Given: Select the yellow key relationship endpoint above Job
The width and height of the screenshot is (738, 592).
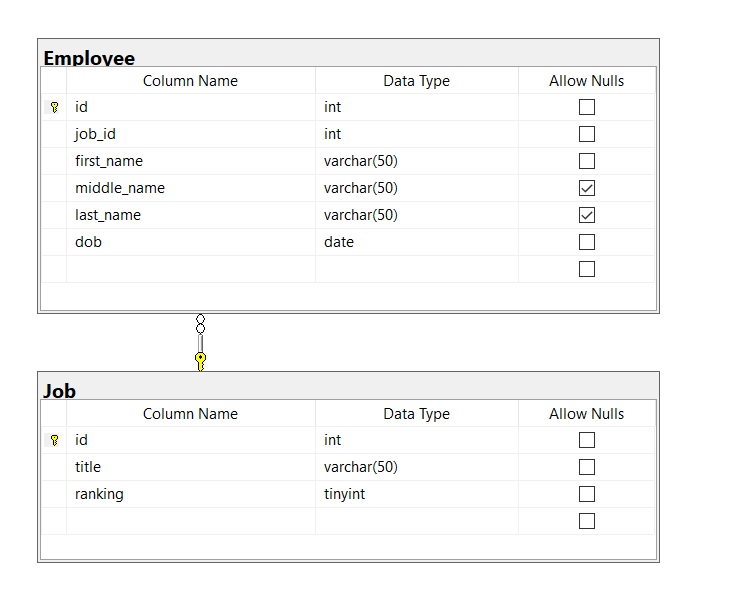Looking at the screenshot, I should [201, 361].
